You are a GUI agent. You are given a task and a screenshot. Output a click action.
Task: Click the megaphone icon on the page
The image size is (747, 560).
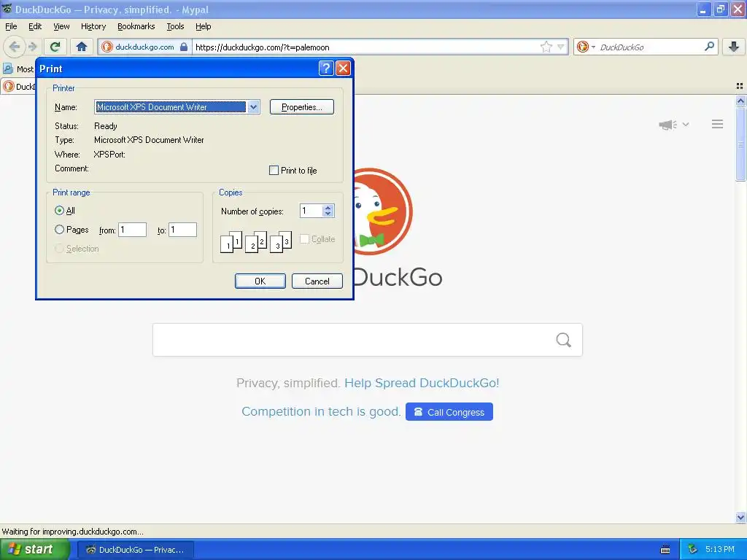point(667,125)
